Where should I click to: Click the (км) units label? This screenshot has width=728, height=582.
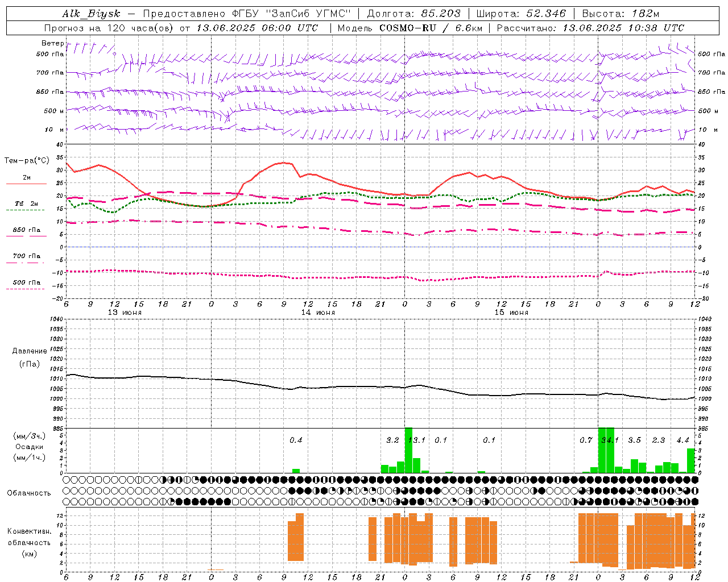coord(30,554)
